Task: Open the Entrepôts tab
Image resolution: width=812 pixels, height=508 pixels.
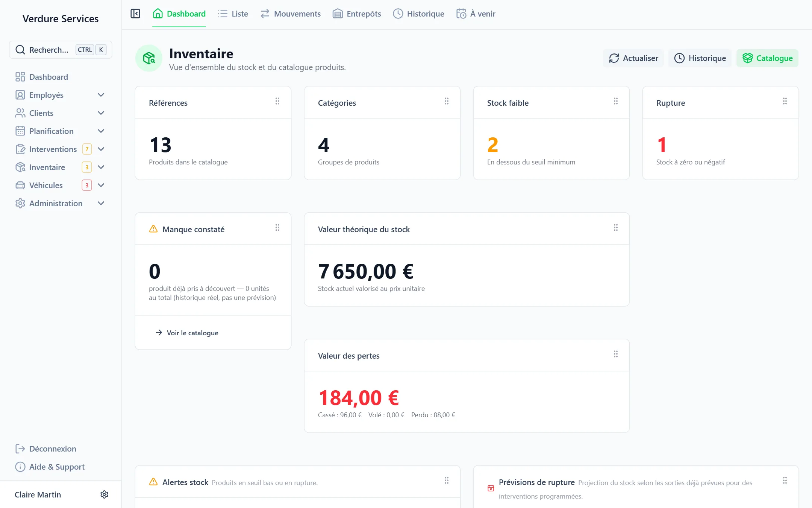Action: click(357, 14)
